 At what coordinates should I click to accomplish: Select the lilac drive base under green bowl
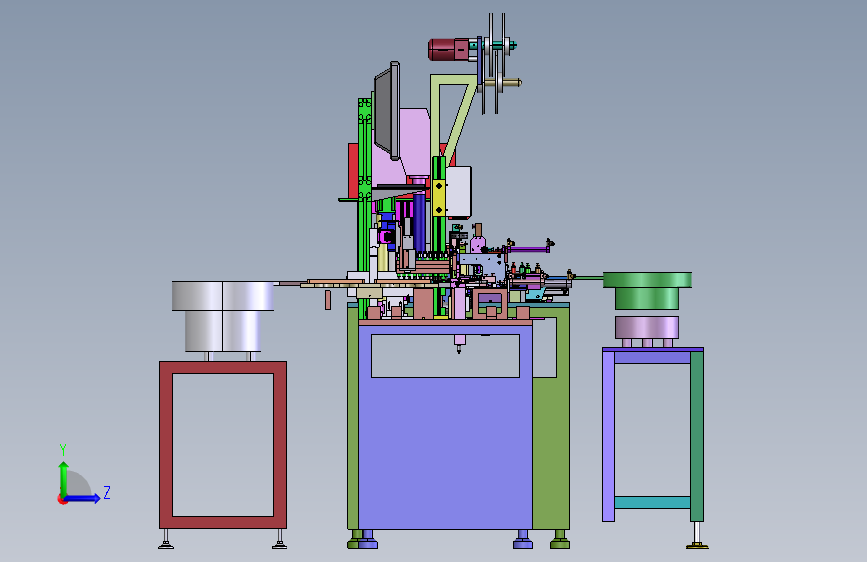click(x=647, y=329)
